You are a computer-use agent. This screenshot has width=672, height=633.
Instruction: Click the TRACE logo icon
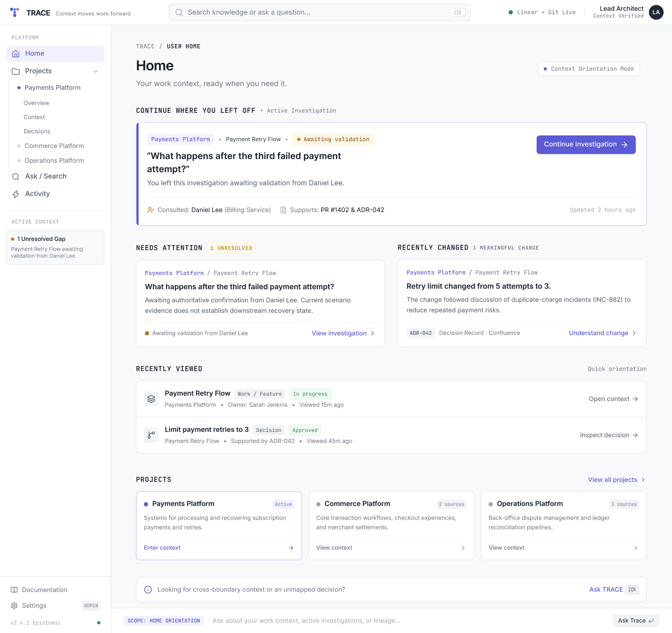pyautogui.click(x=15, y=12)
